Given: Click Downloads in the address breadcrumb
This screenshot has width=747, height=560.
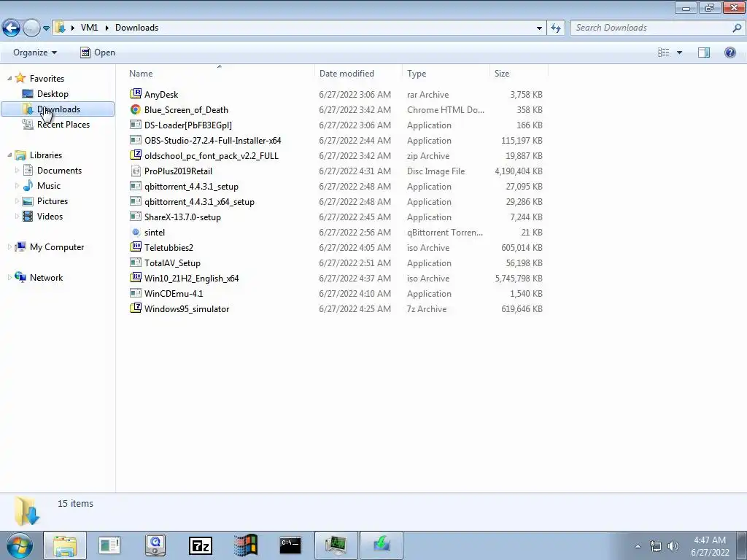Looking at the screenshot, I should 136,28.
